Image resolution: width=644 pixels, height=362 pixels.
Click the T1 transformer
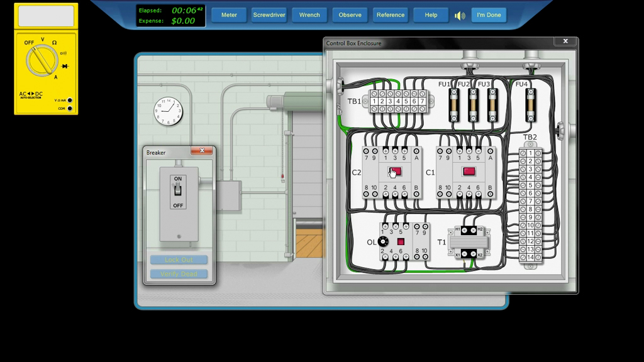pos(469,242)
